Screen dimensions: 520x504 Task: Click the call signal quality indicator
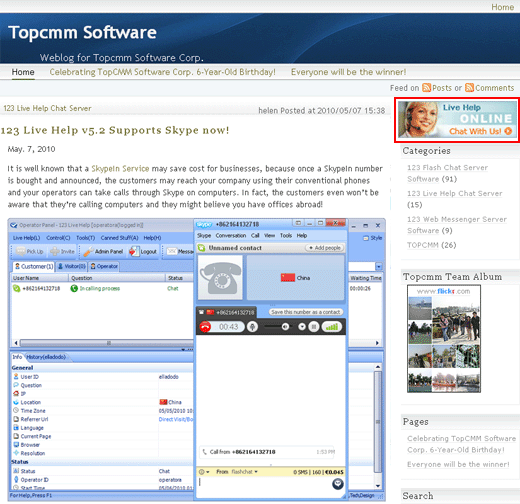click(x=332, y=327)
